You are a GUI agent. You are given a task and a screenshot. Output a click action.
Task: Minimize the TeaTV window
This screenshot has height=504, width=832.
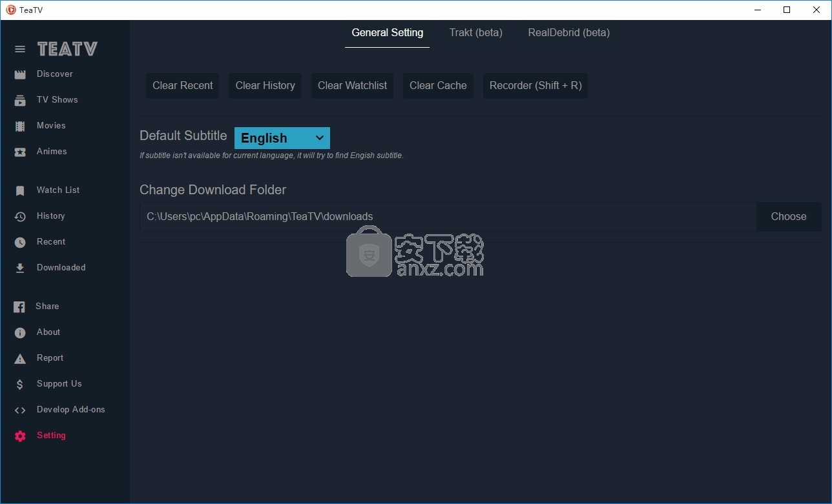tap(757, 10)
